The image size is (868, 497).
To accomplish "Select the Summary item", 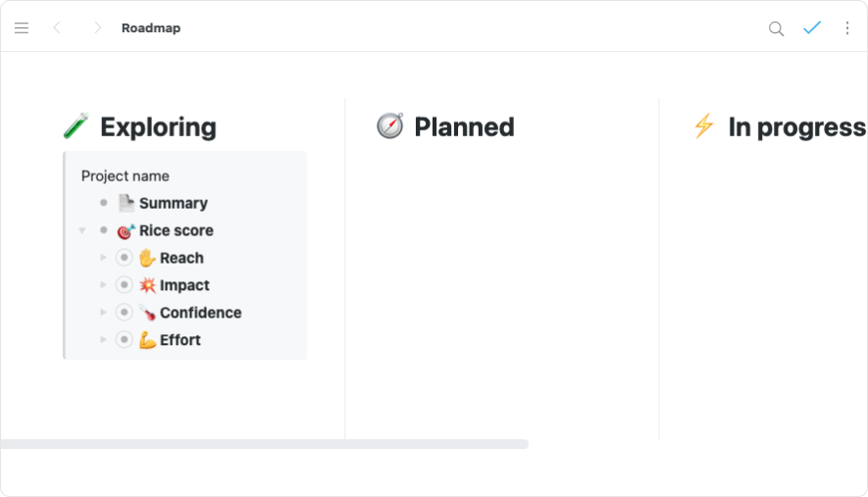I will tap(173, 203).
